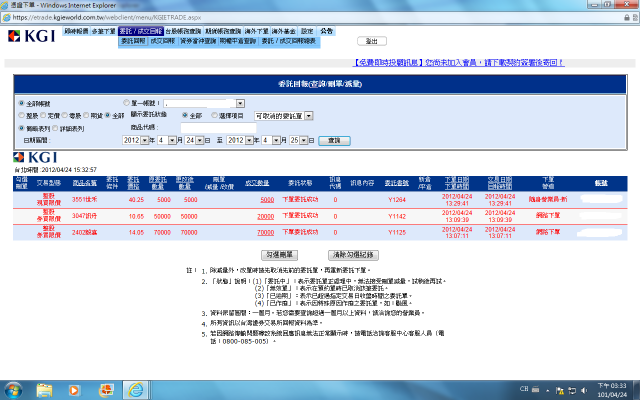Select the 委託回報 submenu item

pyautogui.click(x=133, y=41)
